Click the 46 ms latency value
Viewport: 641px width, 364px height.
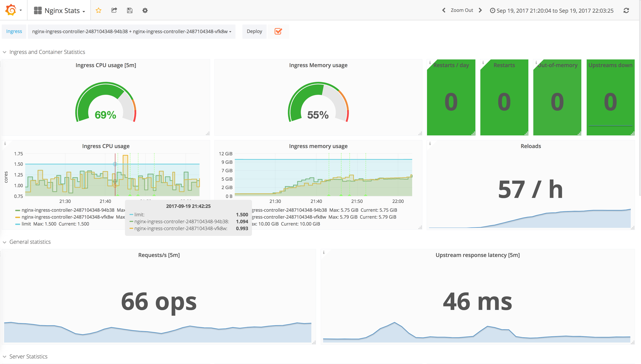(477, 301)
